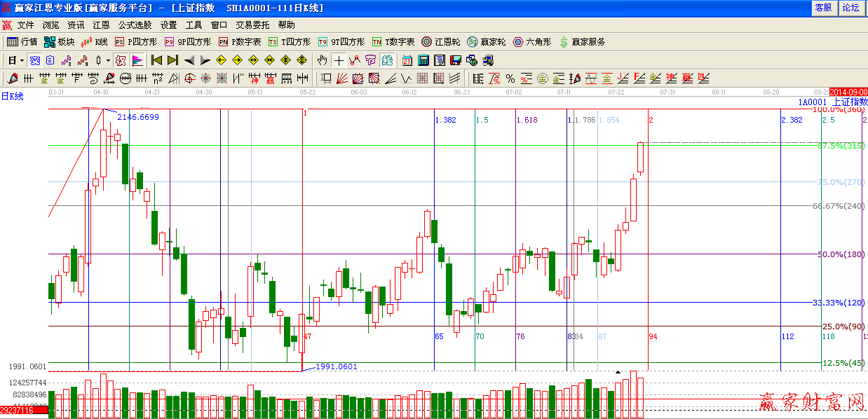
Task: Jump to first bar with skip-back arrow
Action: 156,60
